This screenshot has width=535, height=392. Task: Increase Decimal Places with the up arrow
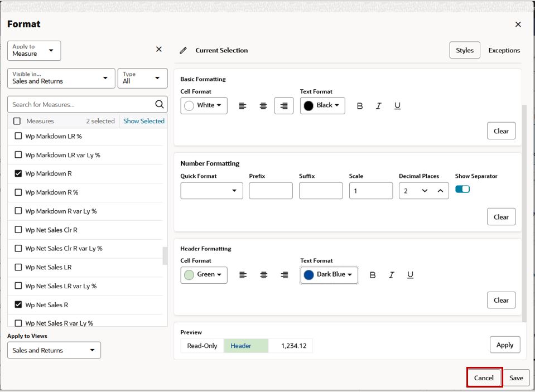click(441, 191)
